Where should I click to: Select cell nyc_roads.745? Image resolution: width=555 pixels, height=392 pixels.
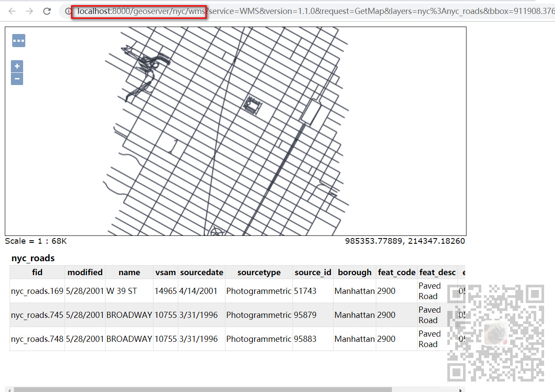[37, 315]
